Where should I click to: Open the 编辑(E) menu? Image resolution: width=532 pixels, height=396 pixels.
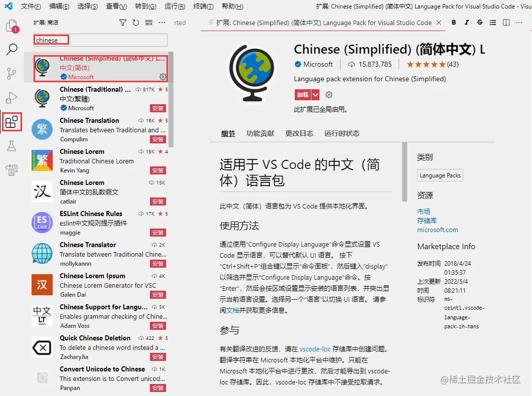[59, 6]
